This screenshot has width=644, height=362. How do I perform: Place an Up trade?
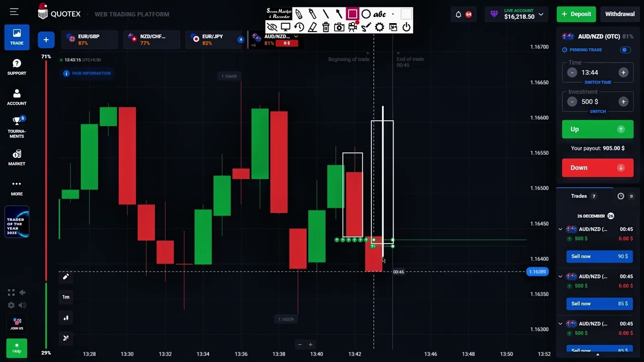click(598, 129)
